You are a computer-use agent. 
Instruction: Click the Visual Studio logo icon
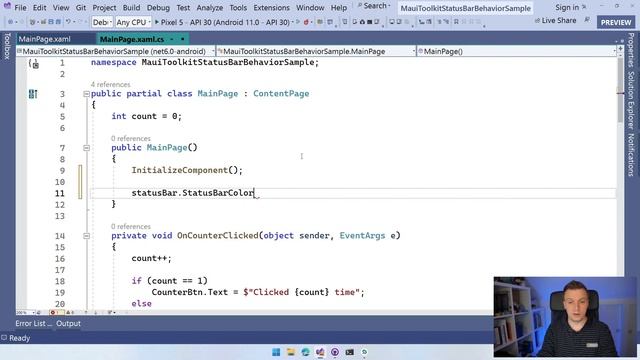coord(7,6)
